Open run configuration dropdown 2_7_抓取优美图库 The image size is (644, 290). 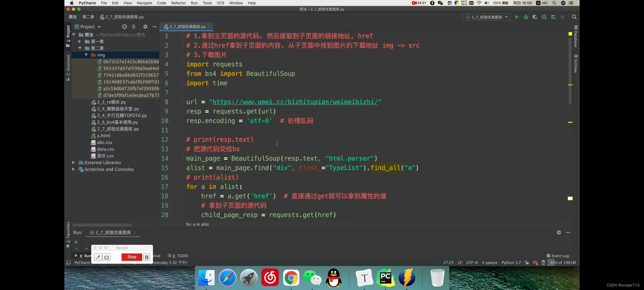(486, 17)
